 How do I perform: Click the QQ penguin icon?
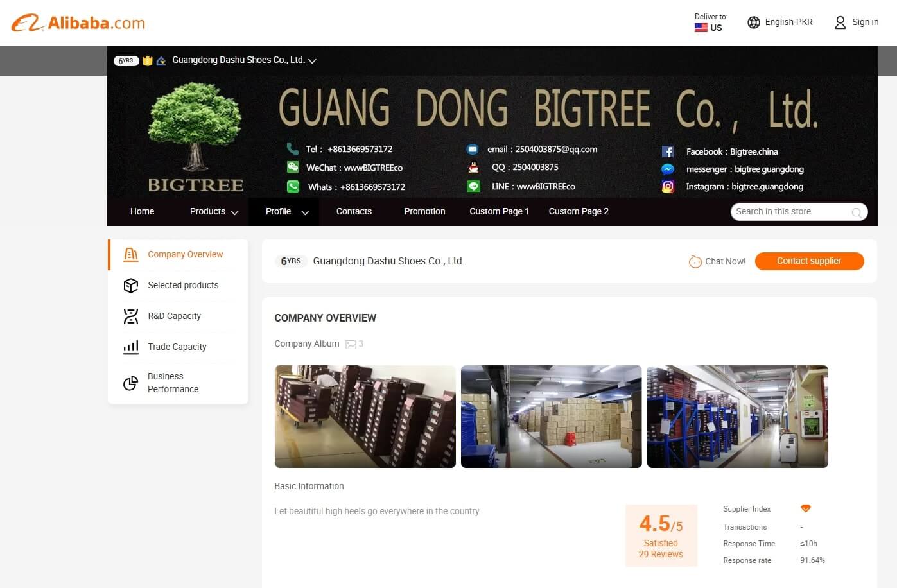(x=473, y=168)
